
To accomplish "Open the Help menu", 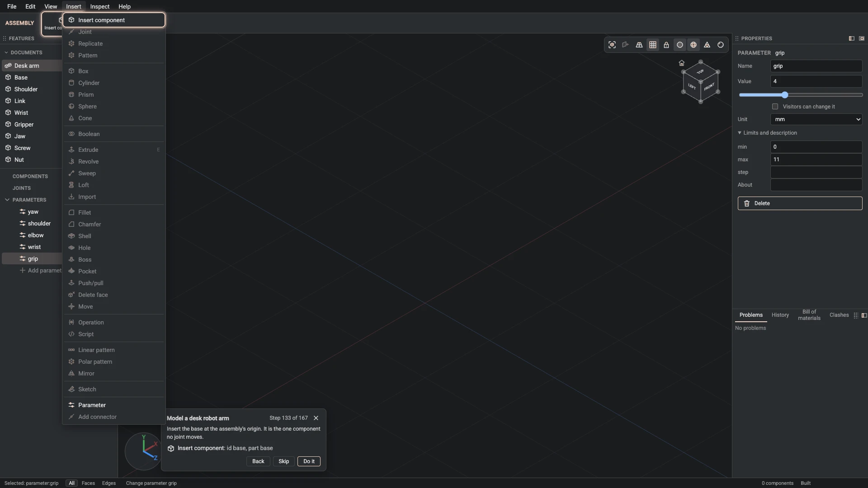I will click(124, 6).
